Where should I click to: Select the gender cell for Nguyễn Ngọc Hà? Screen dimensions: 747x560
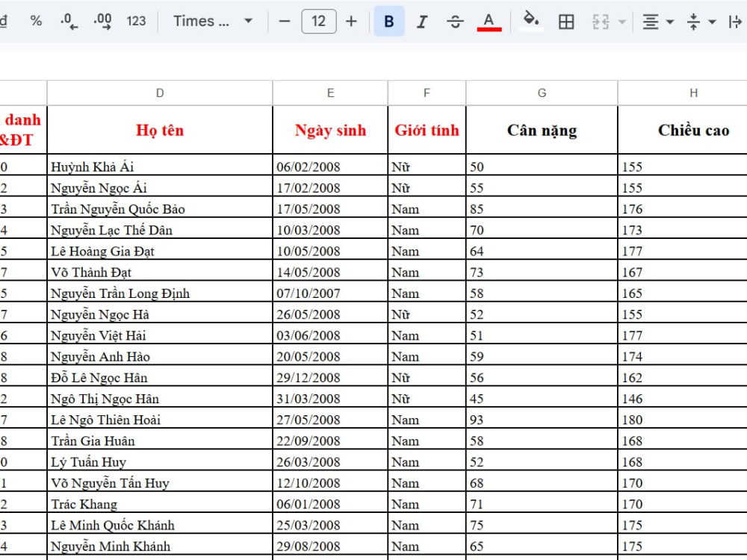427,312
